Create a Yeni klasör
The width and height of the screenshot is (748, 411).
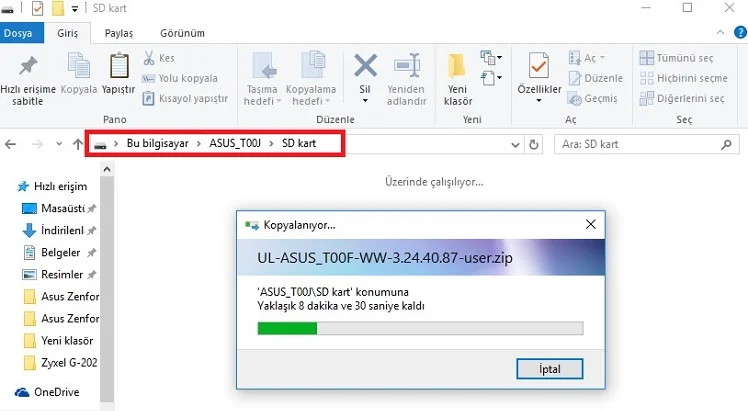pos(457,80)
